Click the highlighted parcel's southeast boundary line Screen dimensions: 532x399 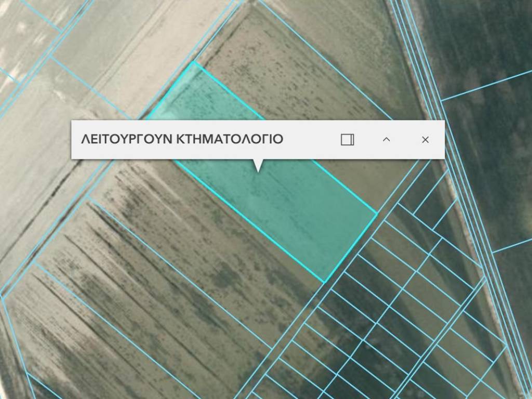pyautogui.click(x=350, y=247)
